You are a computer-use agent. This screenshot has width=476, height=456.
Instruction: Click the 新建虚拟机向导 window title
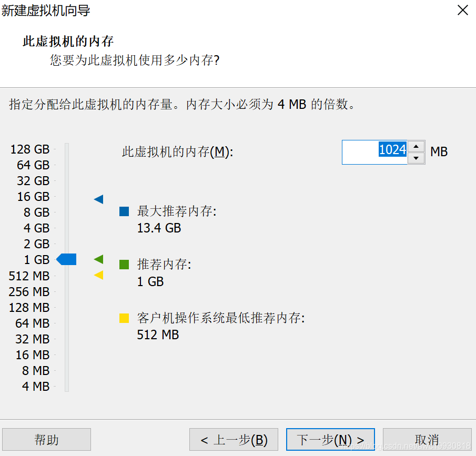[x=46, y=11]
